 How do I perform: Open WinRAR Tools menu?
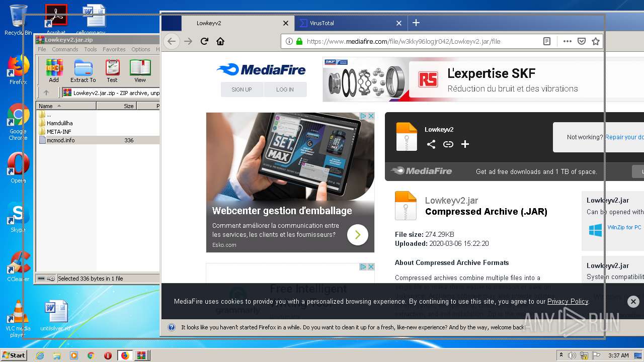coord(91,49)
